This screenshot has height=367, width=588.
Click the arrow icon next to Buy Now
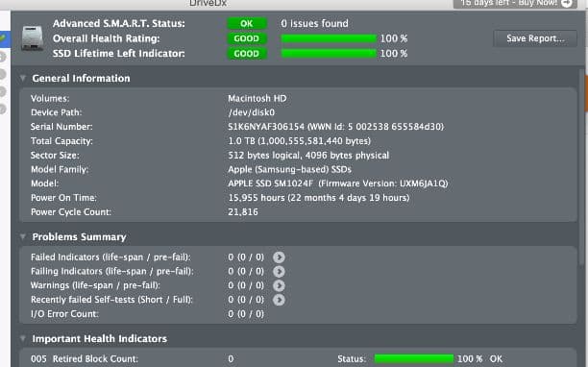[x=567, y=4]
